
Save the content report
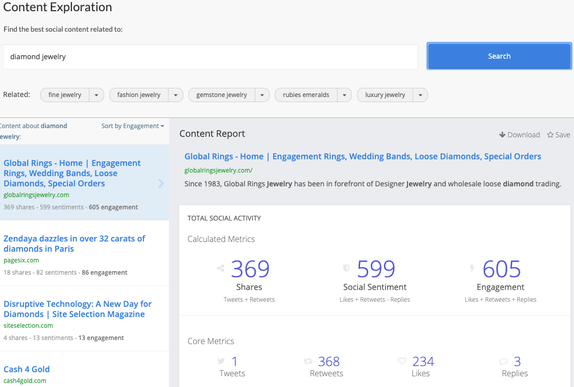559,135
